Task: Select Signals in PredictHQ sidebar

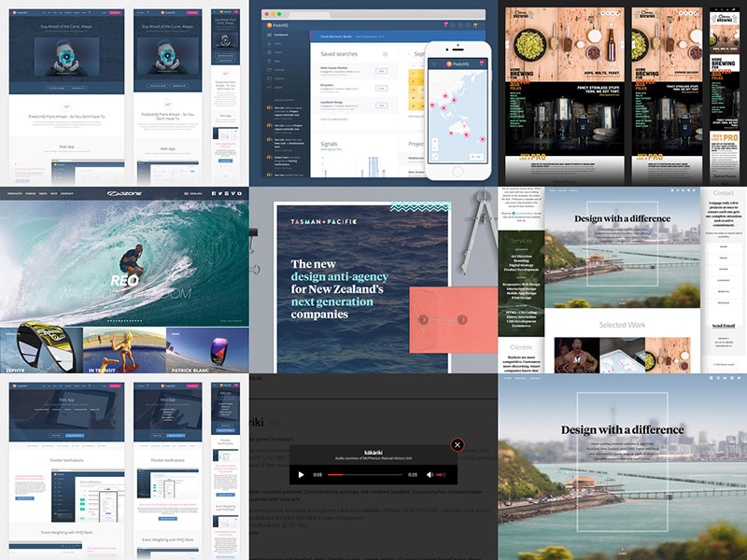Action: pos(276,87)
